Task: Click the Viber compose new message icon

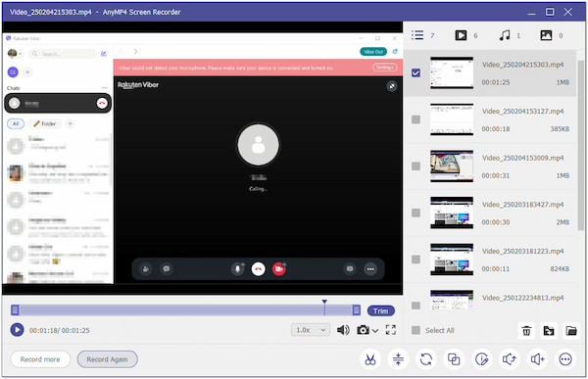Action: coord(104,54)
